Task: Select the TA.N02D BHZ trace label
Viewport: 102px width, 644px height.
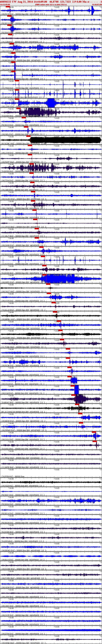Action: (23, 273)
